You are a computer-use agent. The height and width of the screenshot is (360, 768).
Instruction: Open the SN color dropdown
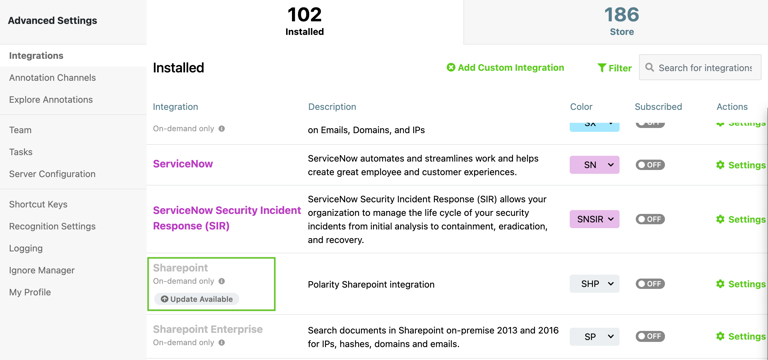pos(595,165)
